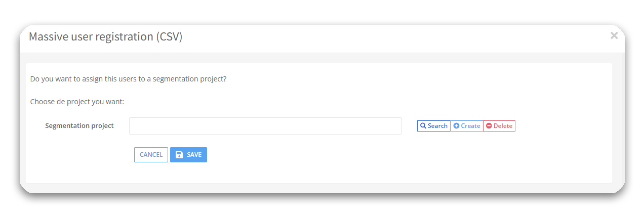Click the SAVE text on blue button
644x220 pixels.
click(x=194, y=155)
